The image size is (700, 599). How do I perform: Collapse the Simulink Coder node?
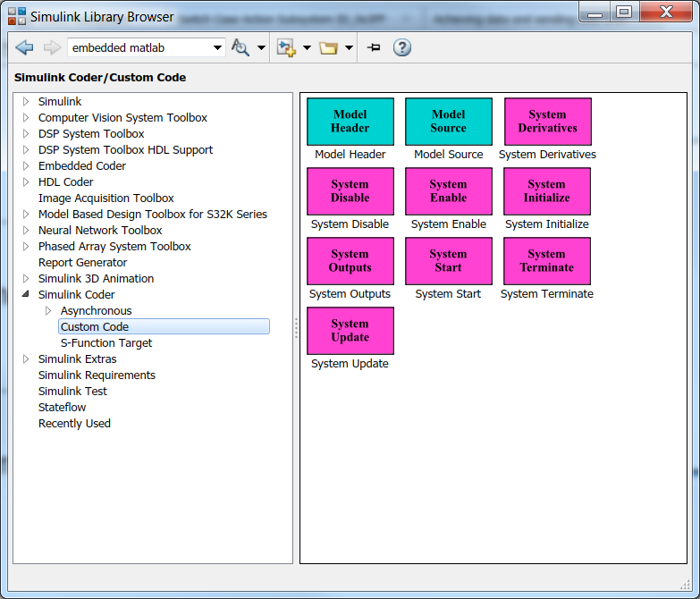pyautogui.click(x=26, y=294)
